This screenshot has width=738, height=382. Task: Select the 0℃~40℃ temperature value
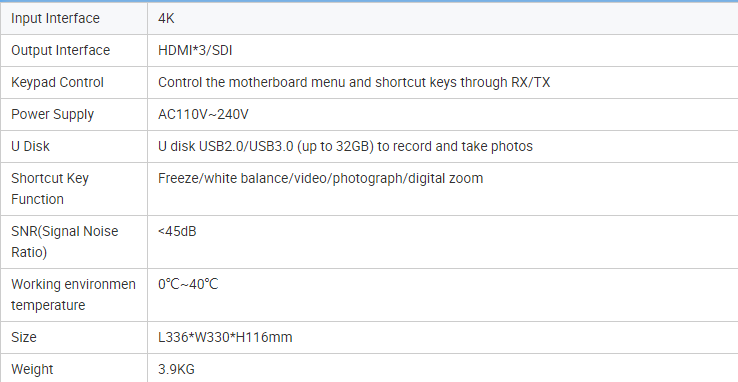click(188, 284)
